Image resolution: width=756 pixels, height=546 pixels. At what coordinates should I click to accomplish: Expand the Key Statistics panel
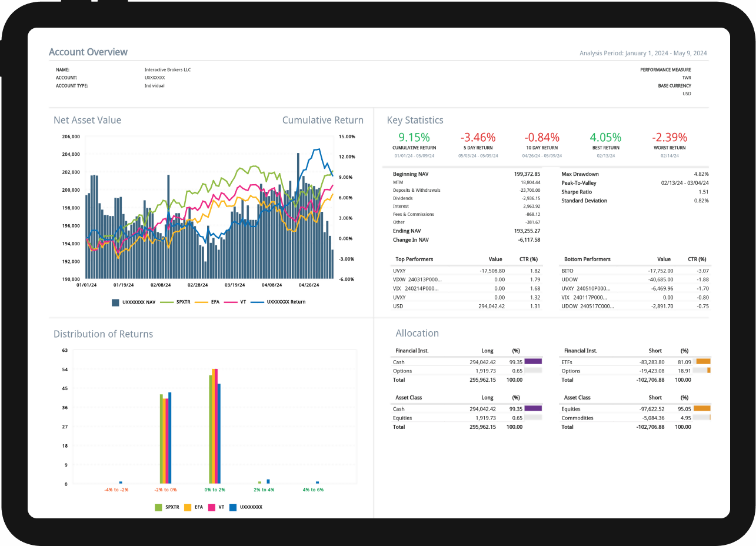[x=415, y=120]
